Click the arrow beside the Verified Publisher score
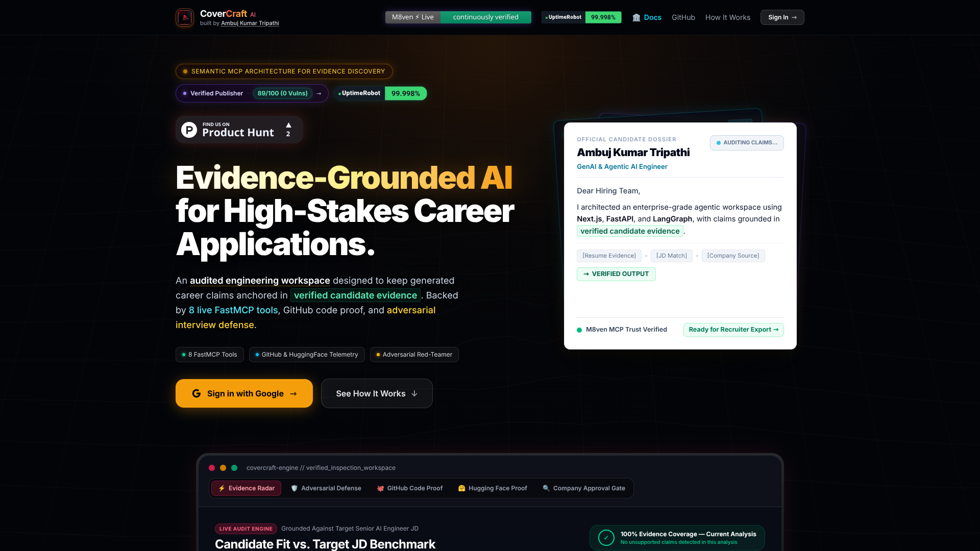The height and width of the screenshot is (551, 980). pyautogui.click(x=319, y=93)
